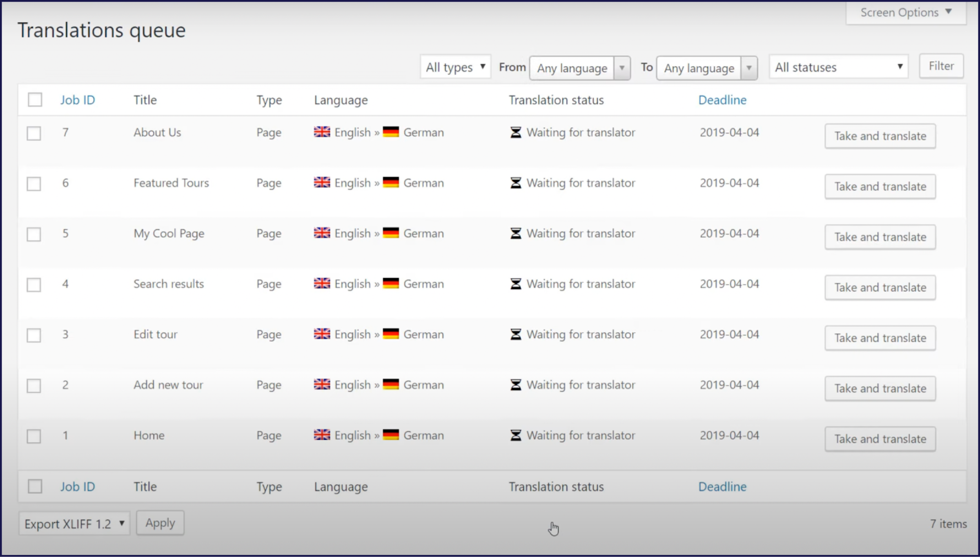Sort by Deadline in table header
This screenshot has height=557, width=980.
click(x=722, y=100)
